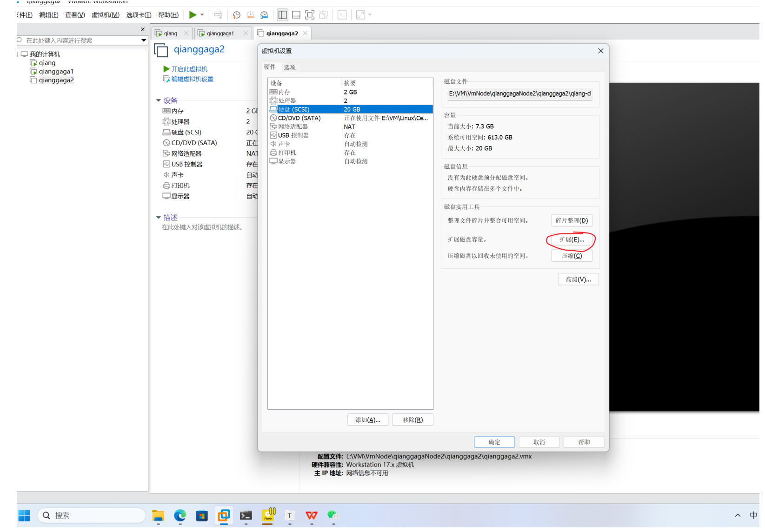Close the 虚拟机设置 dialog
Image resolution: width=765 pixels, height=532 pixels.
pos(600,51)
